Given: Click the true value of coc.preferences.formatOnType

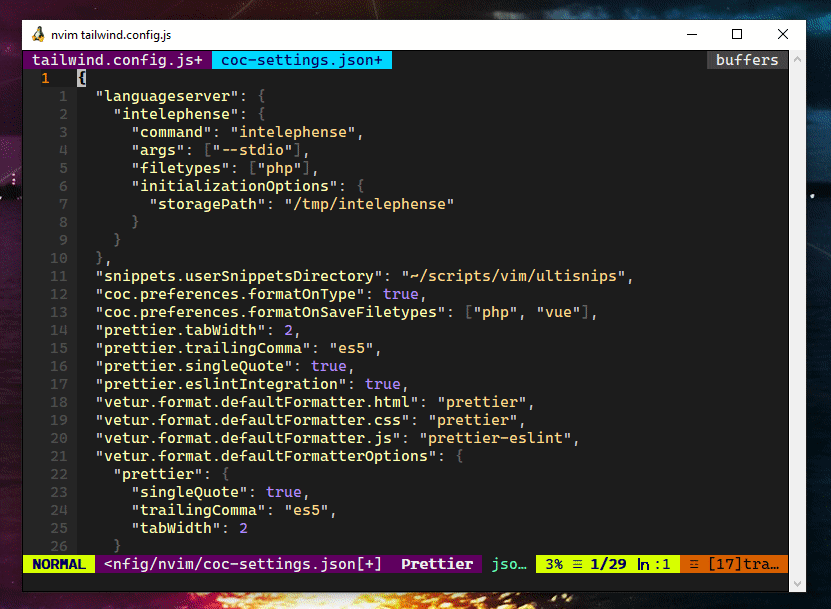Looking at the screenshot, I should (x=400, y=294).
